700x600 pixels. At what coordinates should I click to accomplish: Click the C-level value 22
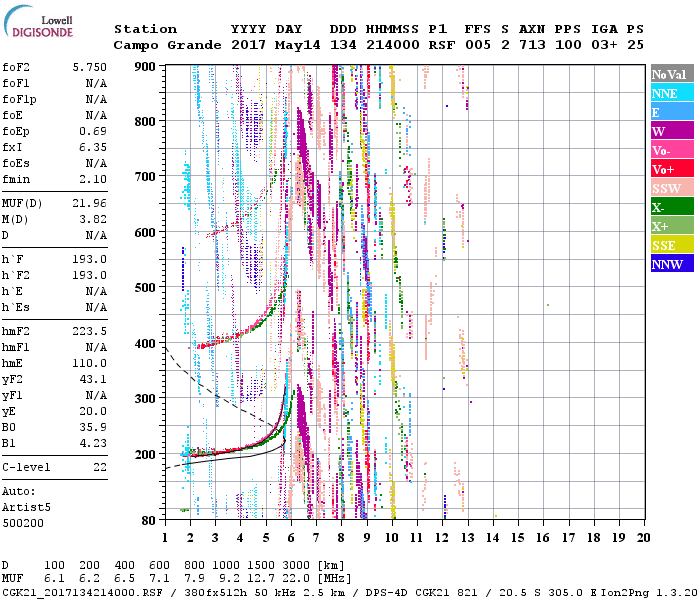(x=99, y=467)
